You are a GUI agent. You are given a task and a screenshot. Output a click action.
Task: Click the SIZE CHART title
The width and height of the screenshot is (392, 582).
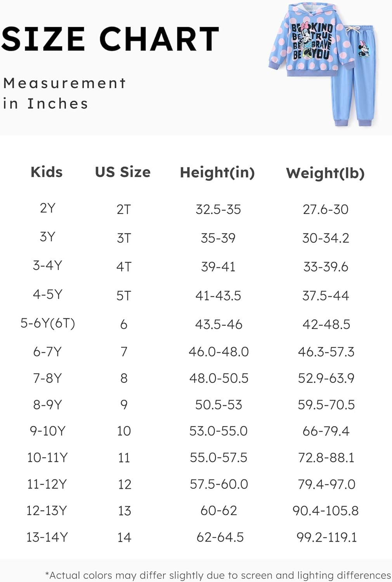coord(110,39)
